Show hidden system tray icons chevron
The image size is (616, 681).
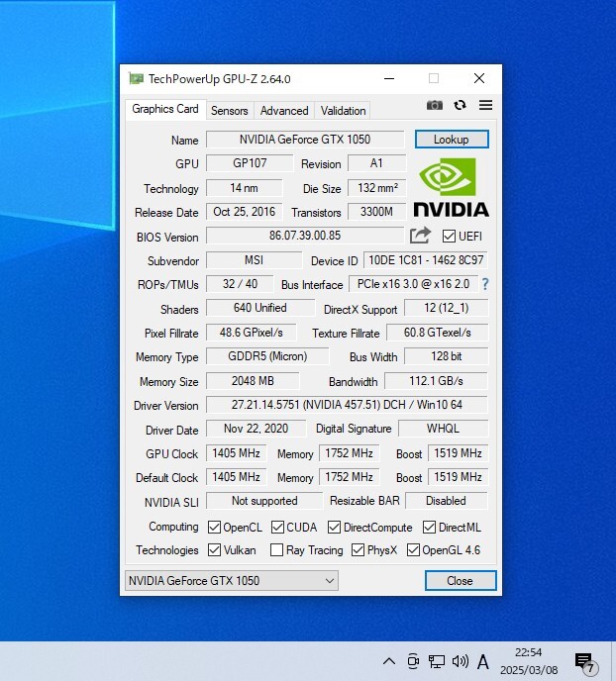389,661
